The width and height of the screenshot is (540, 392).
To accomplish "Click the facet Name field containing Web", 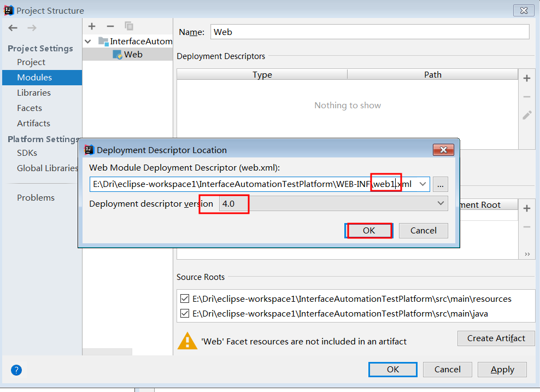I will pos(369,32).
